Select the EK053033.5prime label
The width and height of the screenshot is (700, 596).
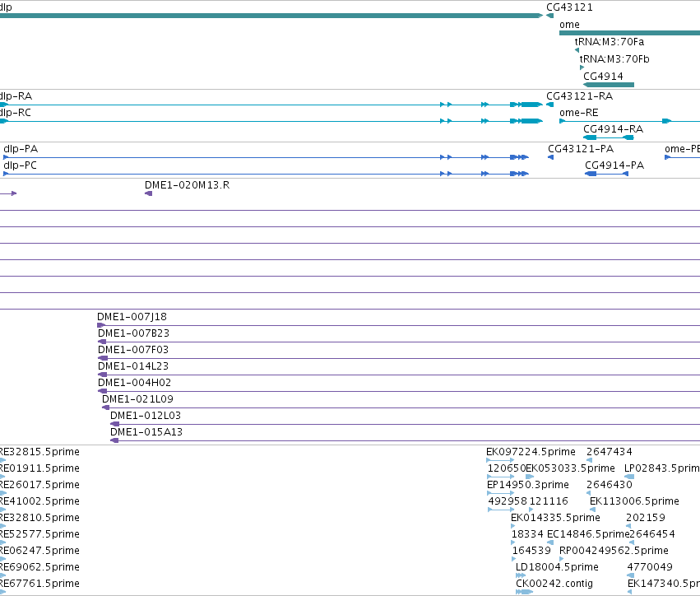point(570,468)
